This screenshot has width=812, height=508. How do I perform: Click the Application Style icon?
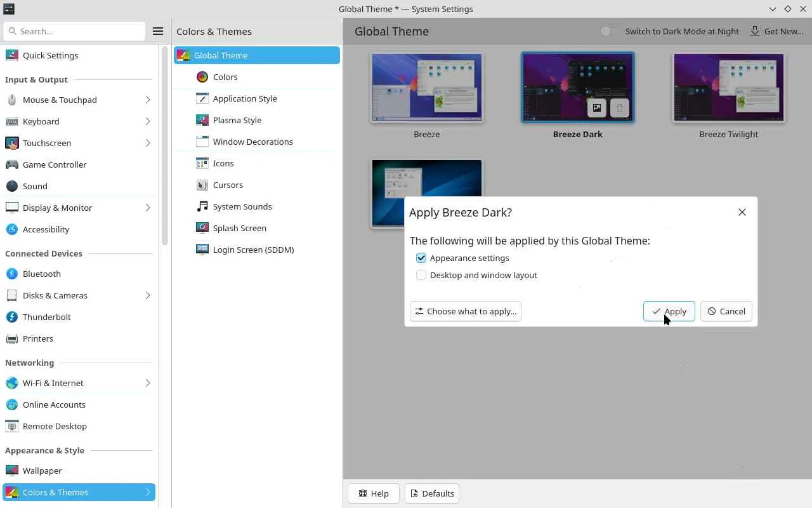click(x=202, y=98)
